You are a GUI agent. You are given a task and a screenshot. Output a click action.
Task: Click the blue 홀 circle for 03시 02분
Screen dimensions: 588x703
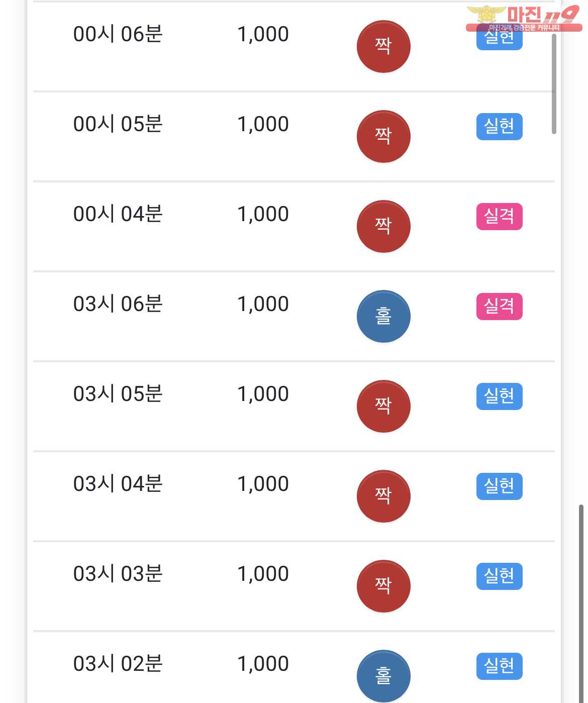(383, 676)
